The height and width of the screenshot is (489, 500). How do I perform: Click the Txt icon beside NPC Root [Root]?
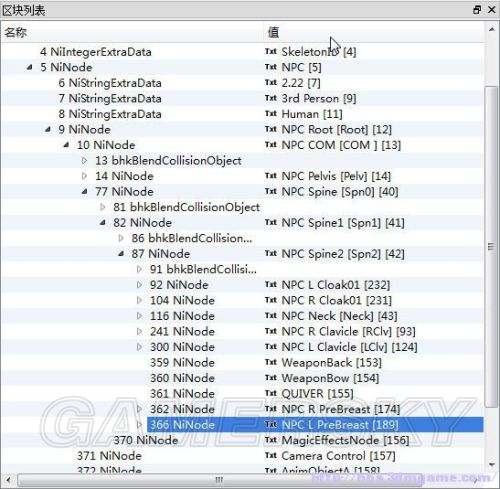pos(271,129)
